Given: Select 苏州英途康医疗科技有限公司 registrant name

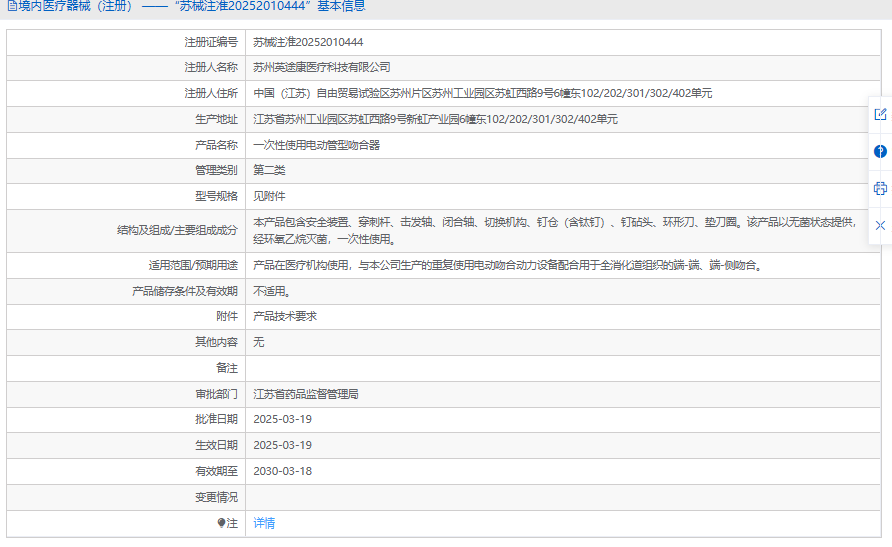Looking at the screenshot, I should [321, 67].
